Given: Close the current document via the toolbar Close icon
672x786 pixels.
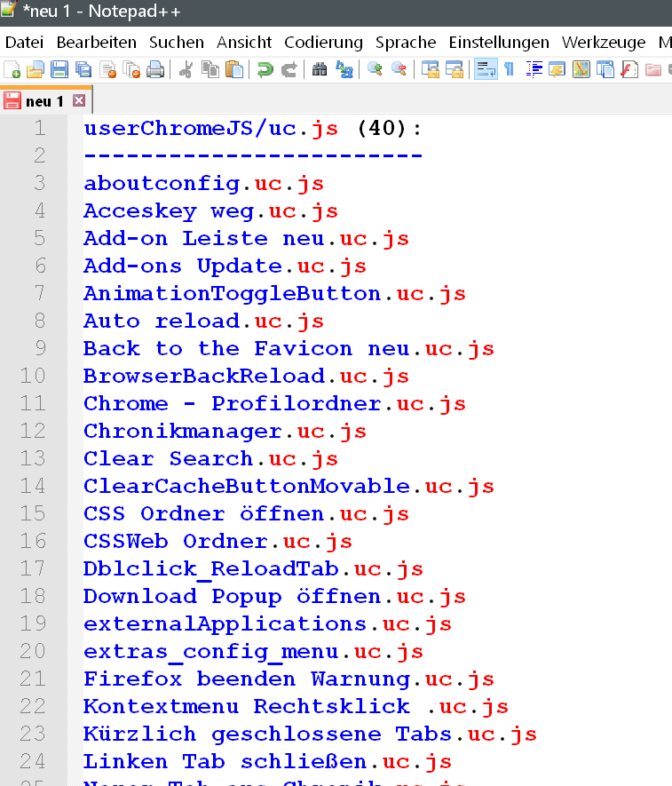Looking at the screenshot, I should 107,69.
